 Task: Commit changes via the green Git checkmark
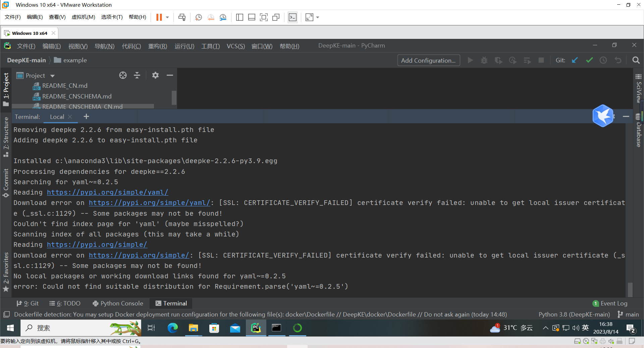(x=589, y=60)
